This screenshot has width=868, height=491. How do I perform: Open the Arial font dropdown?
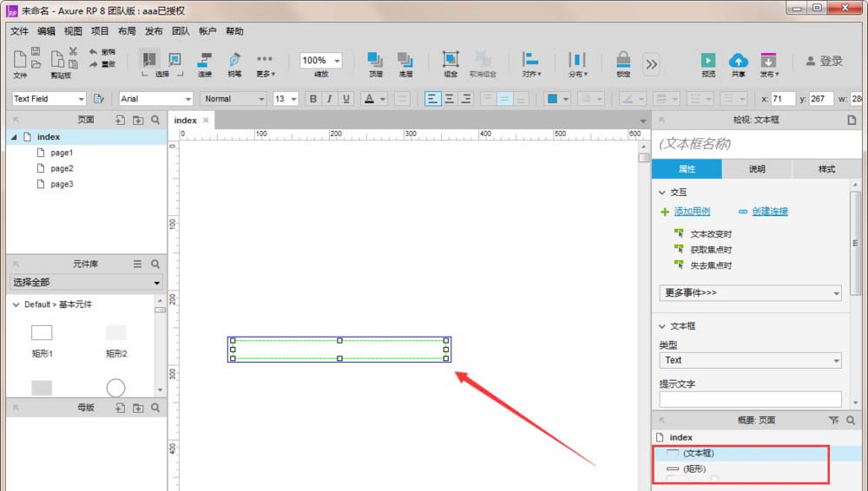(x=188, y=99)
